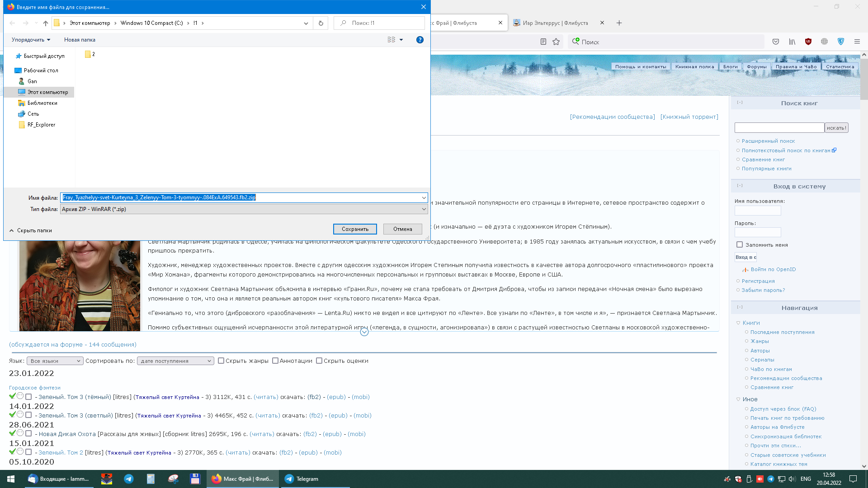Open the Язык language dropdown
The height and width of the screenshot is (488, 868).
click(x=55, y=361)
